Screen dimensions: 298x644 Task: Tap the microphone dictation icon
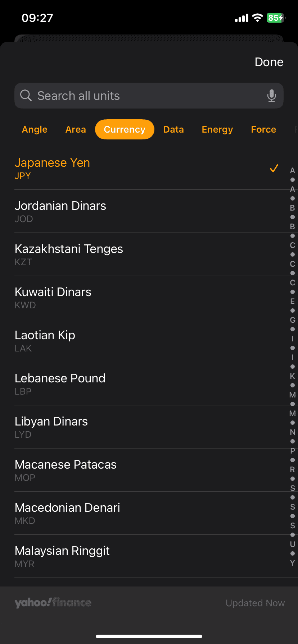[x=272, y=96]
